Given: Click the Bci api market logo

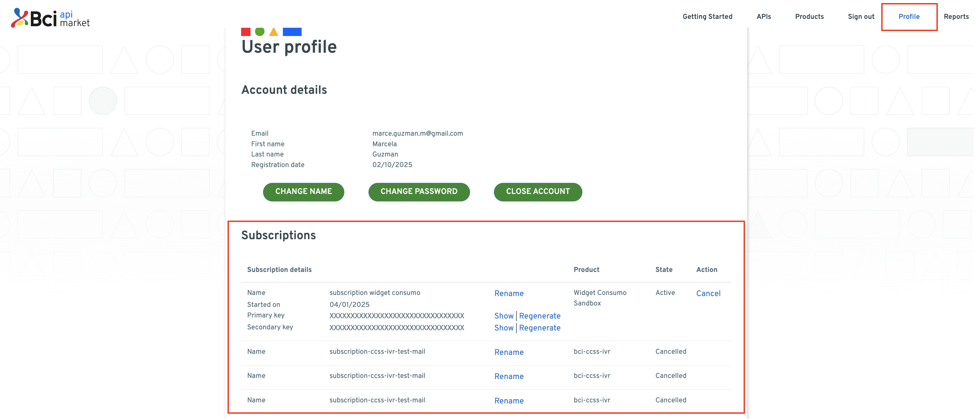Looking at the screenshot, I should 50,18.
